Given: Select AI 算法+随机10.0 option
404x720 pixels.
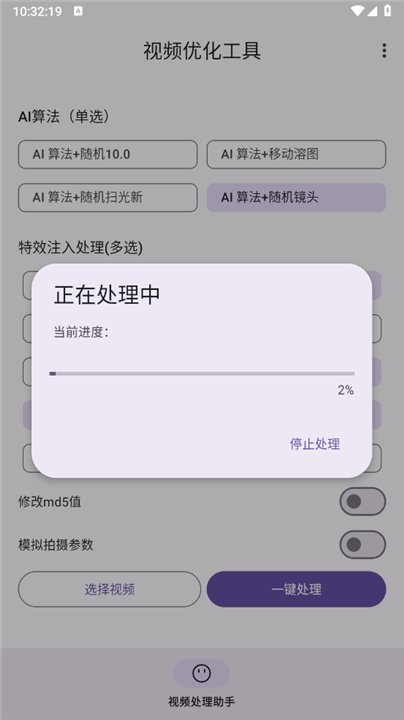Looking at the screenshot, I should tap(108, 154).
